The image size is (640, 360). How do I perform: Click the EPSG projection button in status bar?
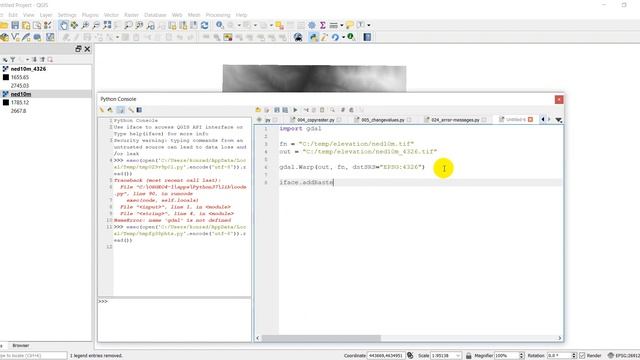pos(624,356)
